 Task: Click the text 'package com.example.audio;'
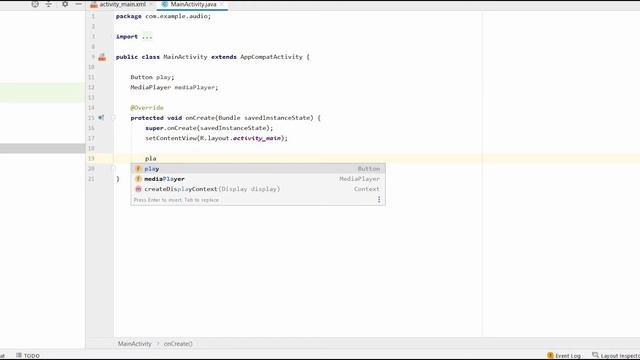coord(163,16)
